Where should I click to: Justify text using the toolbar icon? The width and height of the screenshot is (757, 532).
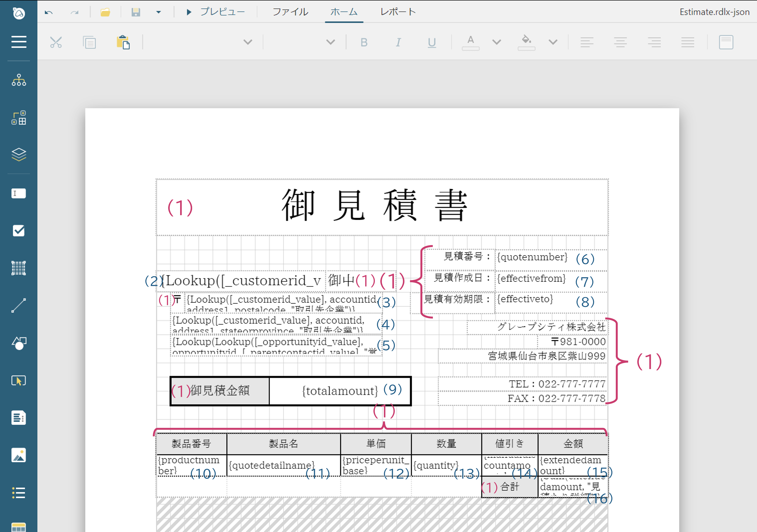coord(688,42)
